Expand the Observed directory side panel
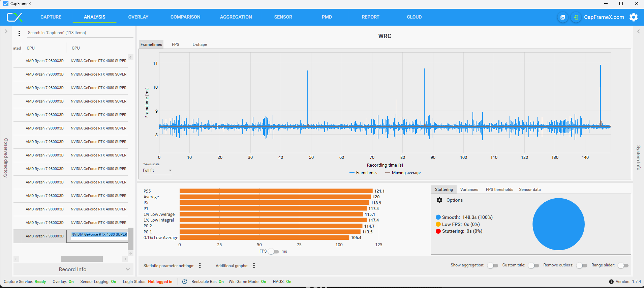644x288 pixels. pos(6,31)
